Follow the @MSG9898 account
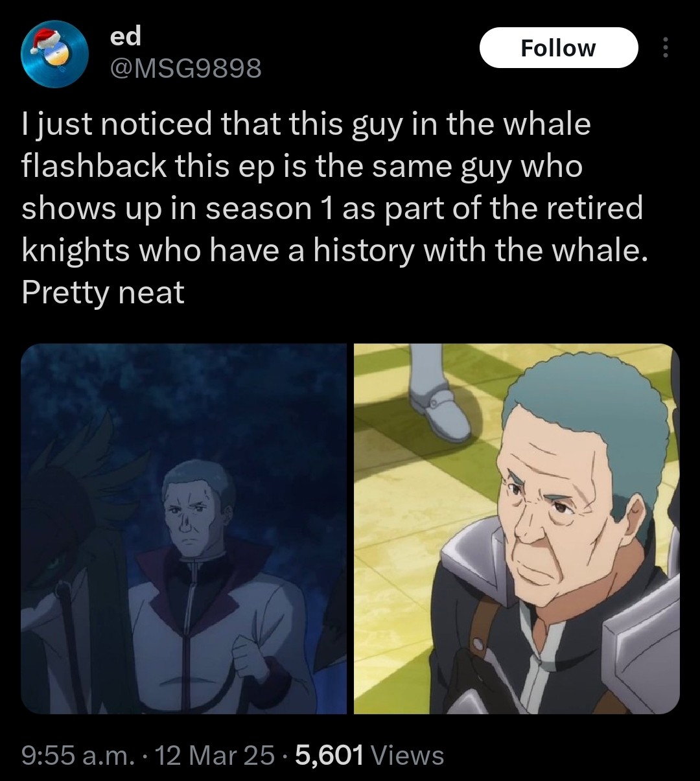Image resolution: width=700 pixels, height=781 pixels. (x=558, y=47)
